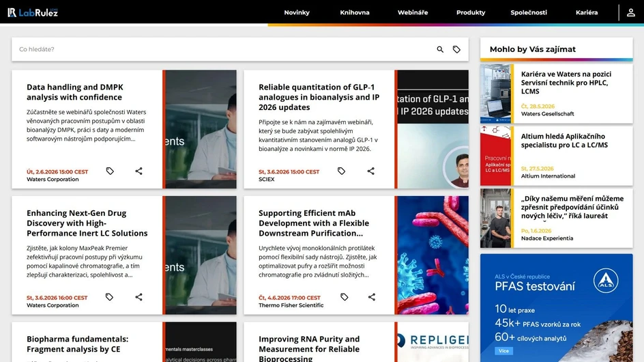Screen dimensions: 644x362
Task: Click 'Waters Corporation' under Next-Gen Drug Discovery card
Action: click(53, 305)
